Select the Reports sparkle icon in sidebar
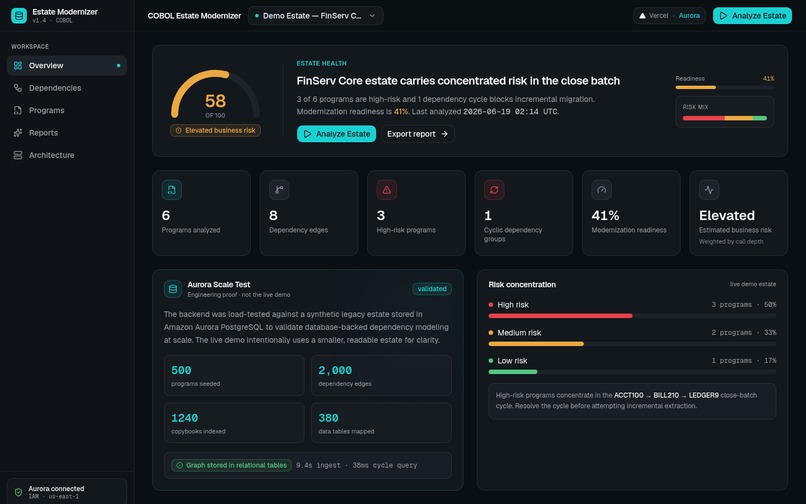The height and width of the screenshot is (504, 806). [18, 133]
